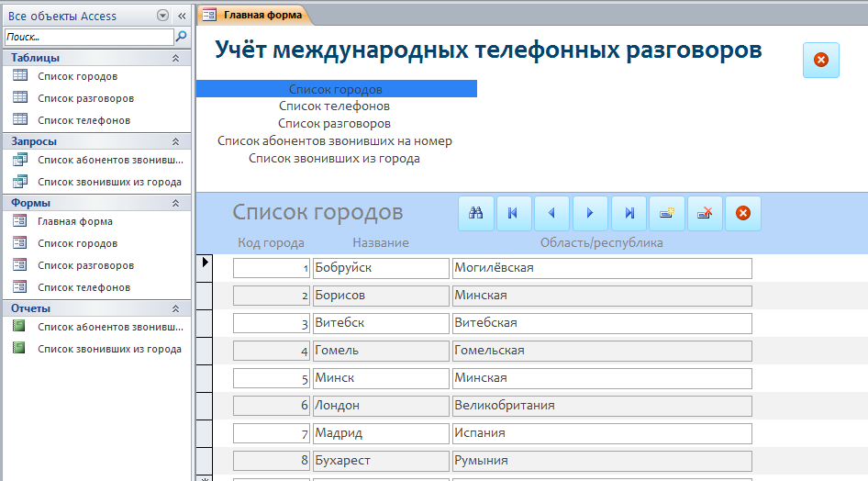Select Список звонивших из города in the form menu

pyautogui.click(x=334, y=158)
